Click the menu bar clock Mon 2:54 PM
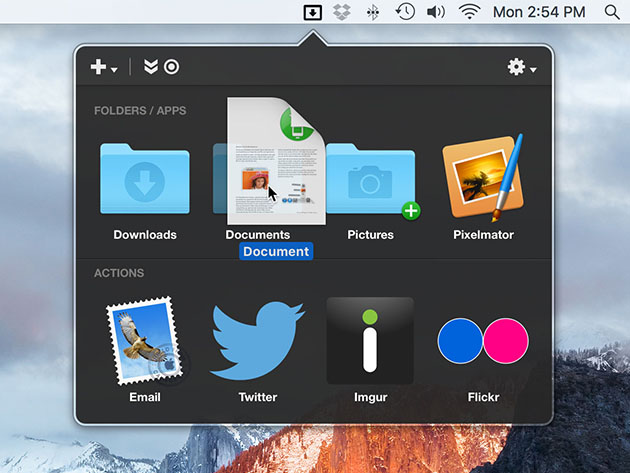Viewport: 630px width, 473px height. coord(539,12)
